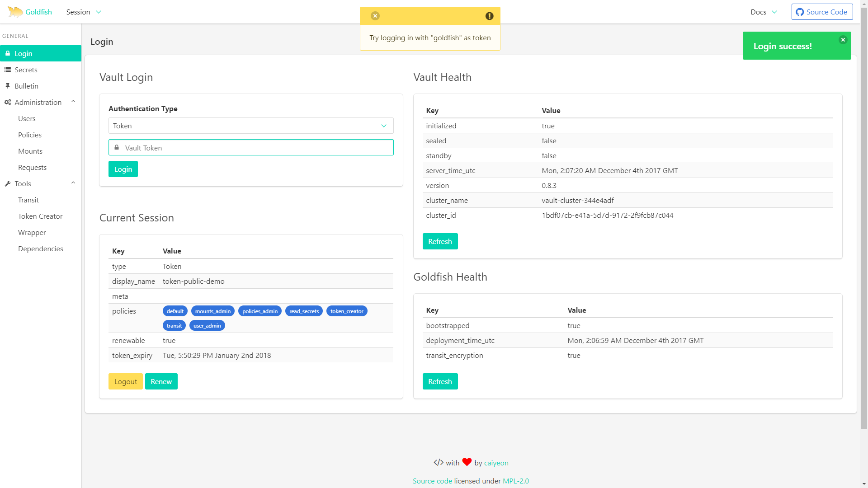
Task: Click the lock icon in token field
Action: coord(117,148)
